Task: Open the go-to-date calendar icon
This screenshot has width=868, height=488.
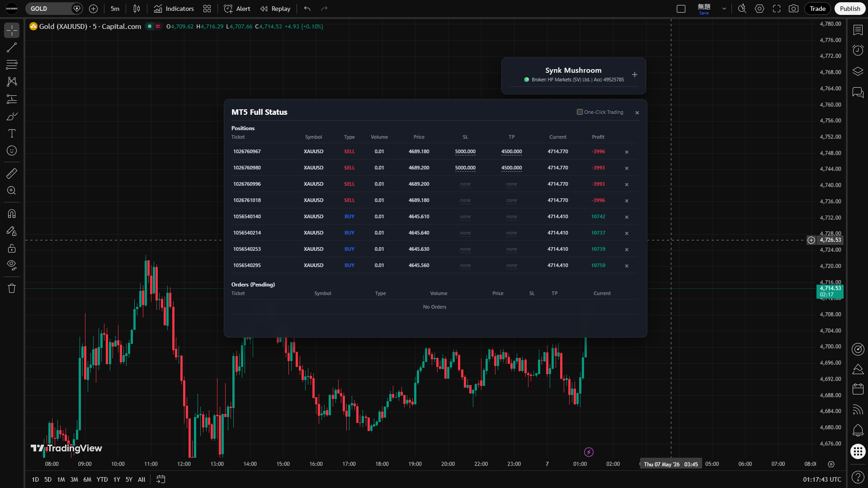Action: (161, 479)
